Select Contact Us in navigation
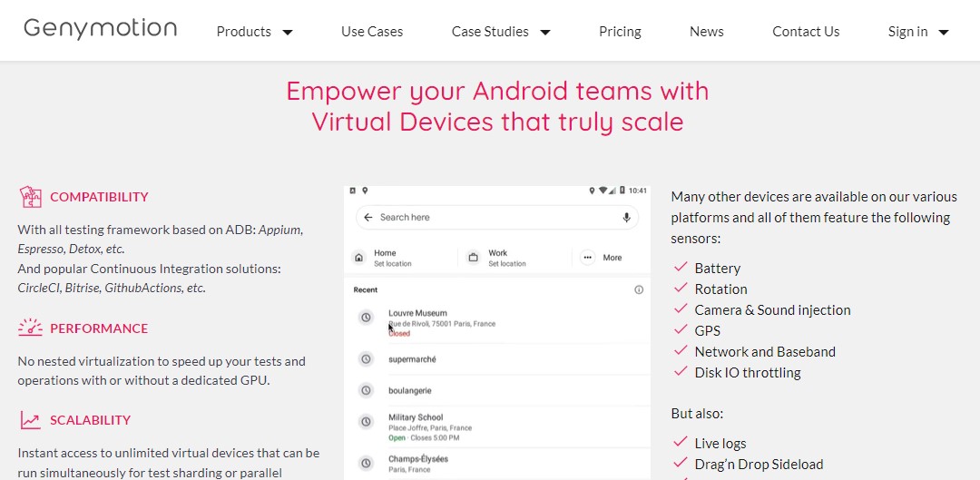The width and height of the screenshot is (980, 480). (806, 31)
